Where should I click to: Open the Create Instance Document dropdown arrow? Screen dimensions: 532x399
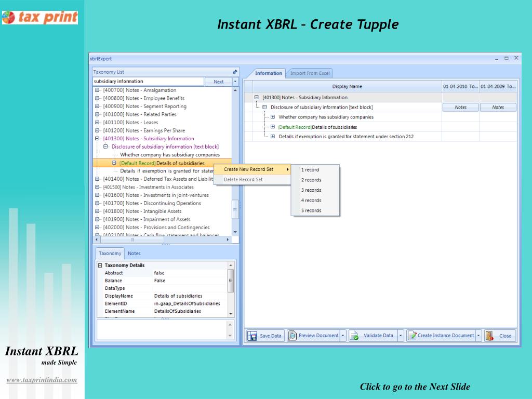478,336
